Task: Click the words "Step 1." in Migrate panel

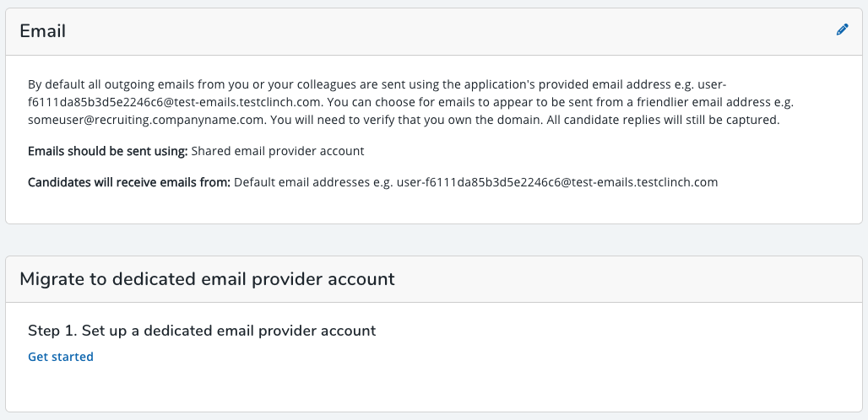Action: tap(53, 331)
